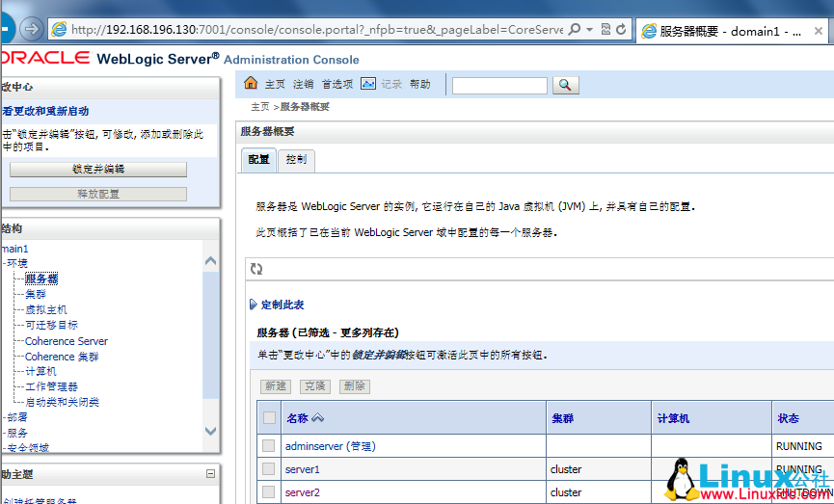Click 主页 in the breadcrumb
Image resolution: width=834 pixels, height=504 pixels.
[260, 107]
